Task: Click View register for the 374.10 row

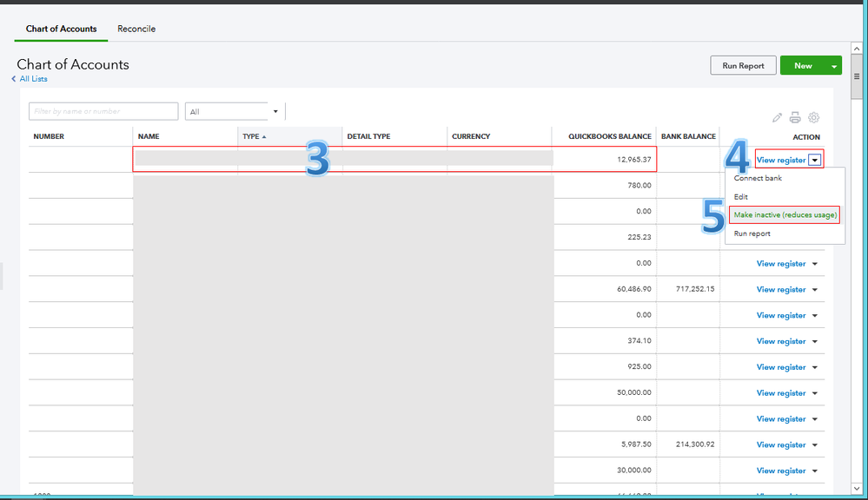Action: click(781, 341)
